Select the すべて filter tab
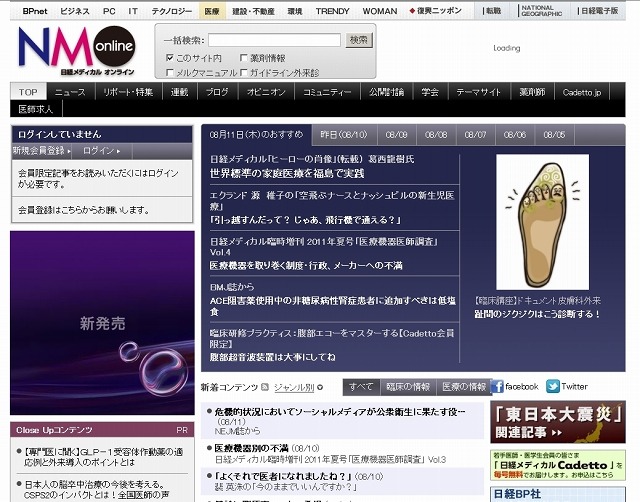The image size is (640, 502). pos(361,386)
